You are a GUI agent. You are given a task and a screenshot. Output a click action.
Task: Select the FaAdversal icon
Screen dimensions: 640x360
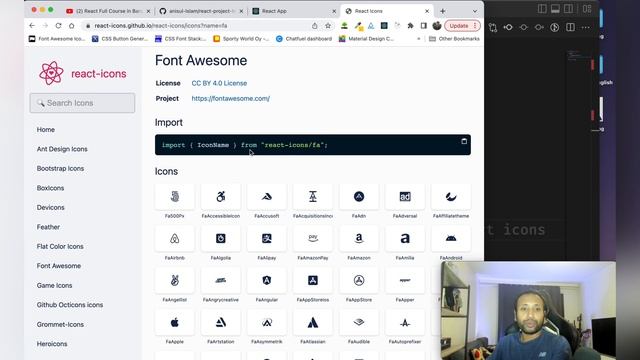(x=405, y=197)
